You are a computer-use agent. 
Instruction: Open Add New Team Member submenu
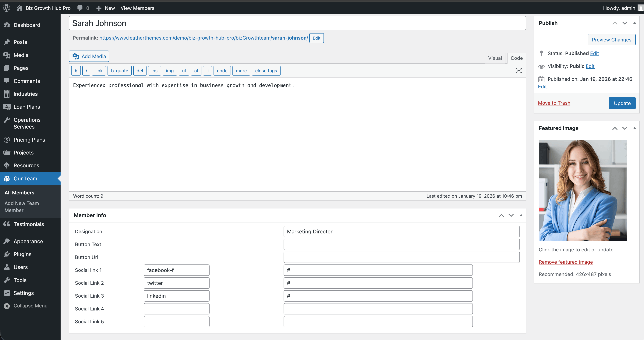tap(22, 207)
